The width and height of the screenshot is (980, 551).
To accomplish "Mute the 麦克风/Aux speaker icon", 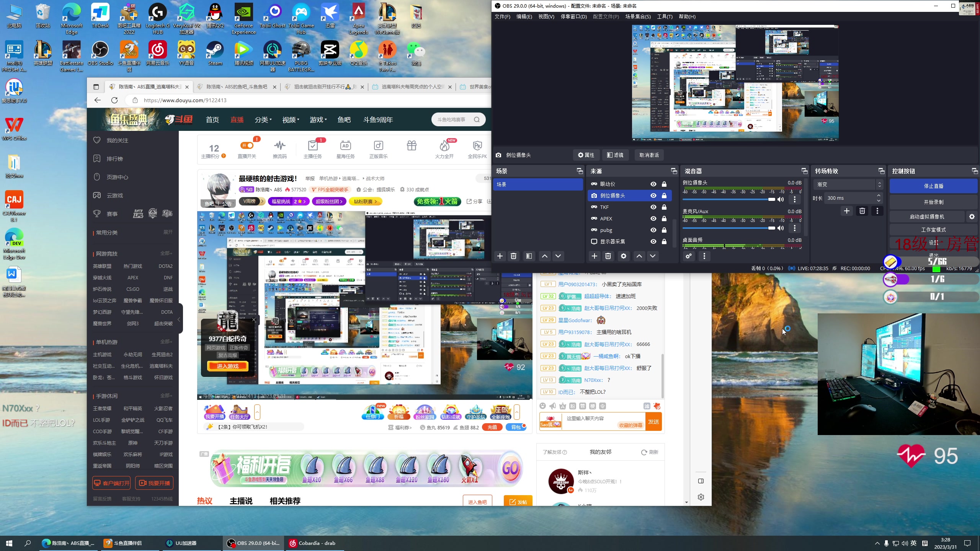I will 781,228.
